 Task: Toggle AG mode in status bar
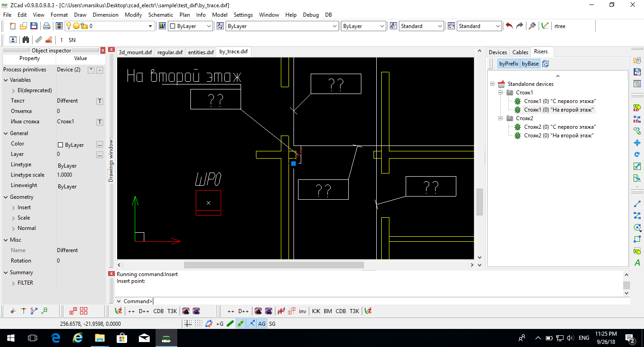(x=262, y=324)
